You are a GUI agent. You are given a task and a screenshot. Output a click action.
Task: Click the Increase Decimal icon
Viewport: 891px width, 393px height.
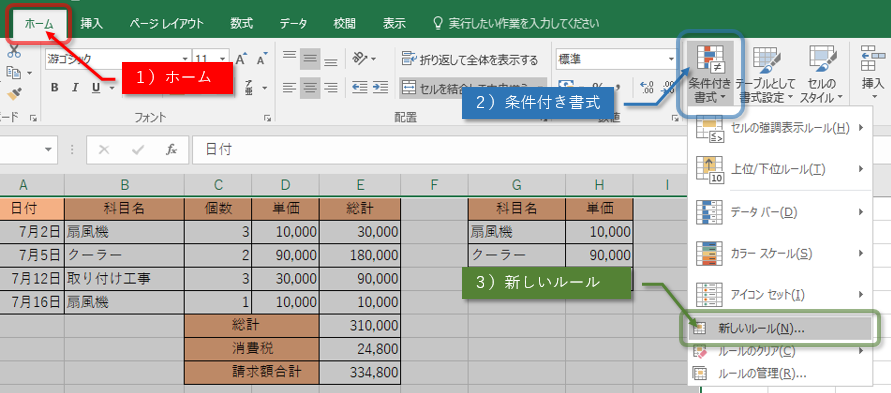tap(647, 87)
